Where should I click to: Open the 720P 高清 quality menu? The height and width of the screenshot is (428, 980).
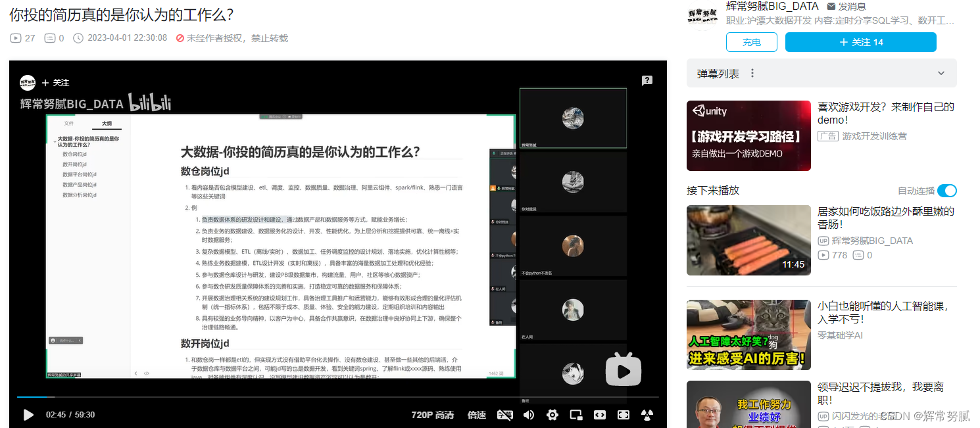pos(433,415)
